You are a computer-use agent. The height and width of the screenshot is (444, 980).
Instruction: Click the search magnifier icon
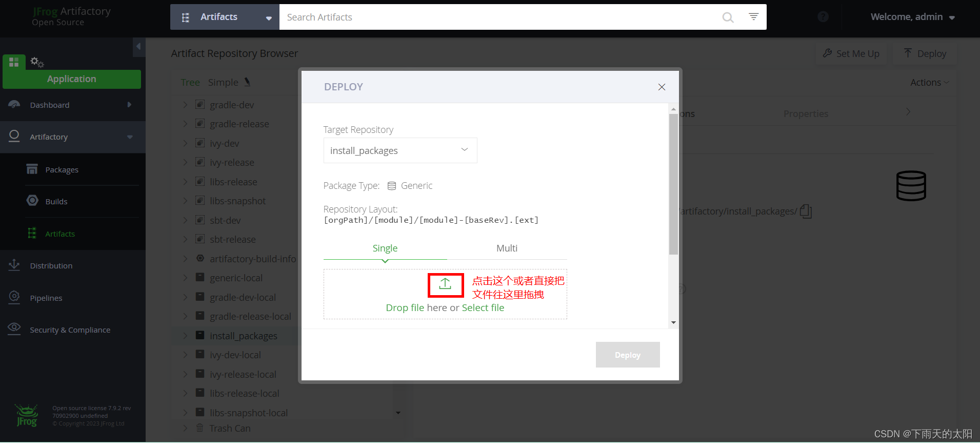728,17
